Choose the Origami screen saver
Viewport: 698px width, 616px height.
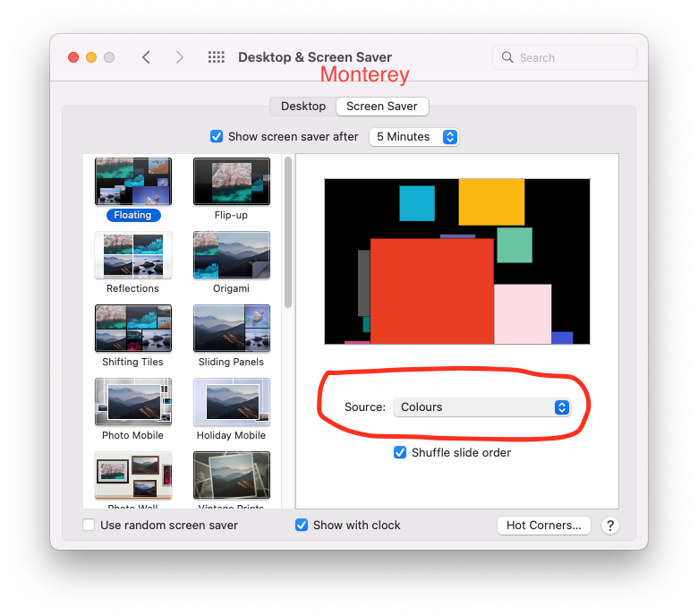pos(232,255)
